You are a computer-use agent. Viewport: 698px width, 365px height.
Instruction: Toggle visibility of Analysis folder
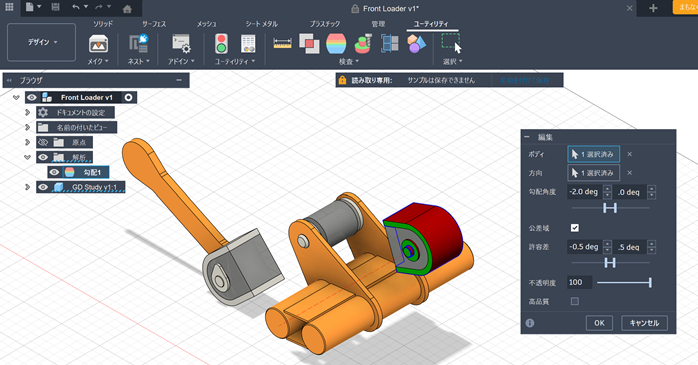point(43,157)
